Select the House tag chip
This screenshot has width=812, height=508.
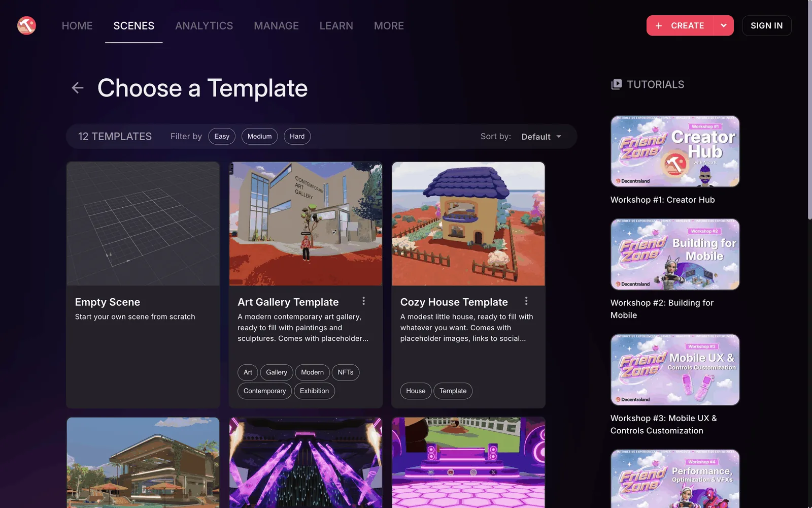point(416,391)
